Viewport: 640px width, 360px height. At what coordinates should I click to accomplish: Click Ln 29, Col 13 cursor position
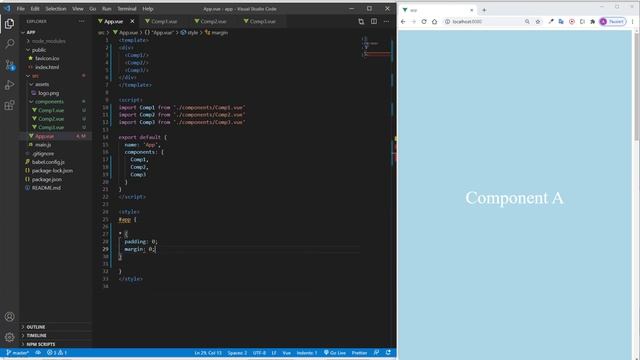pyautogui.click(x=208, y=353)
